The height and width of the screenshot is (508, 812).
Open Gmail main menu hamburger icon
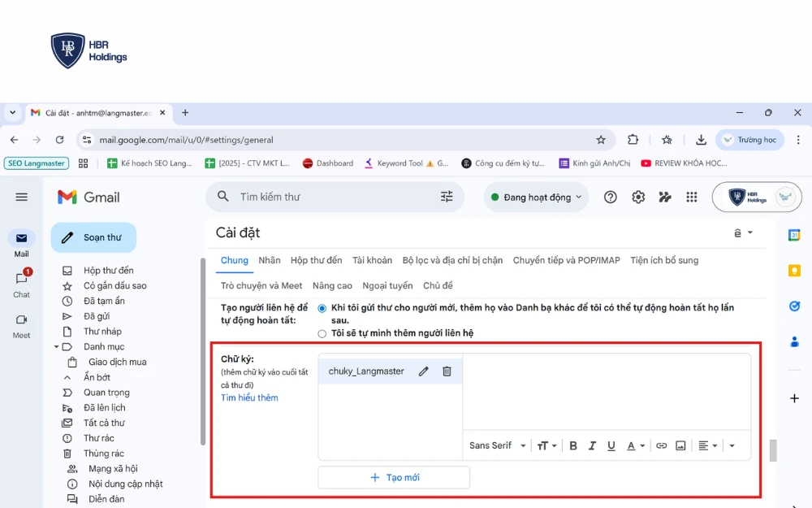click(x=21, y=197)
